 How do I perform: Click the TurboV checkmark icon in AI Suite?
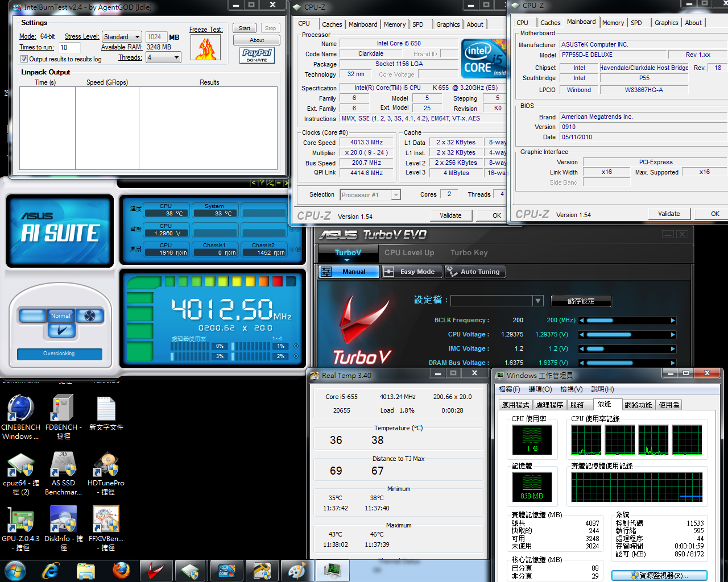click(61, 330)
